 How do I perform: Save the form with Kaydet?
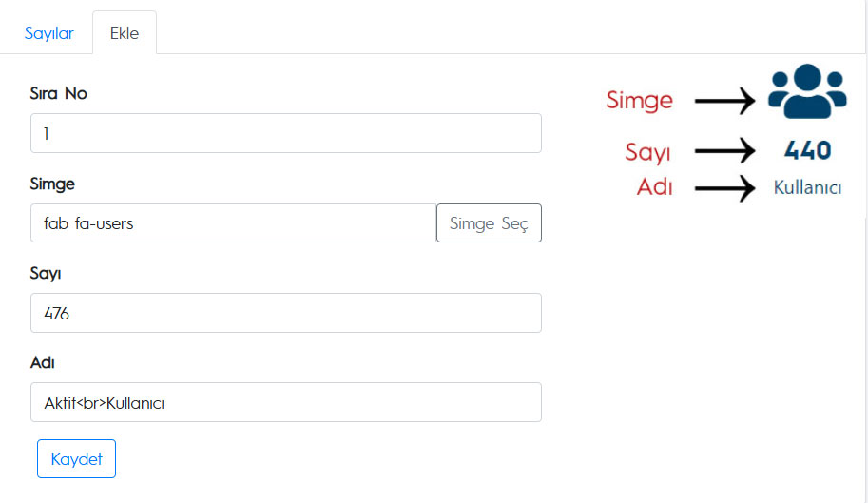pos(76,458)
